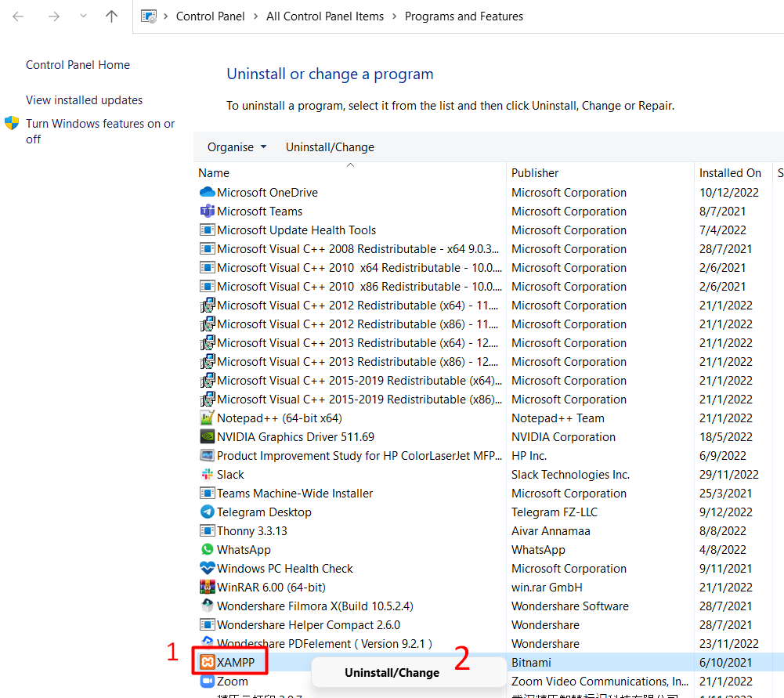Click the Zoom program icon
Screen dimensions: 784x698
click(207, 681)
